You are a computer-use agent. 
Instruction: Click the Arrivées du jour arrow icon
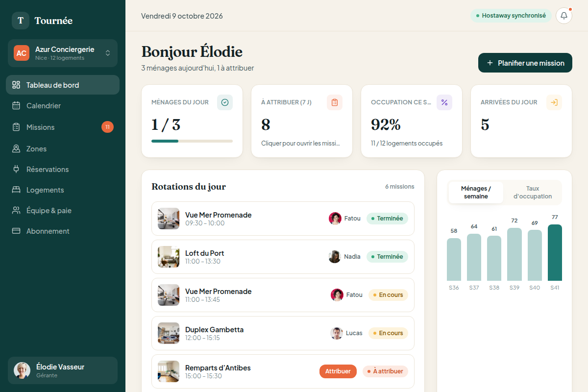click(554, 102)
